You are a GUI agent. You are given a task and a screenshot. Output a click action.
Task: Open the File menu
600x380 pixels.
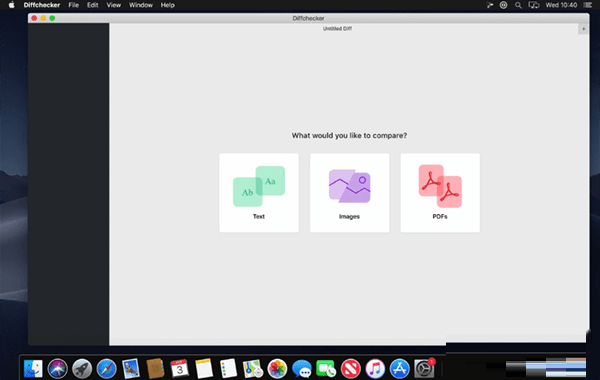tap(73, 5)
